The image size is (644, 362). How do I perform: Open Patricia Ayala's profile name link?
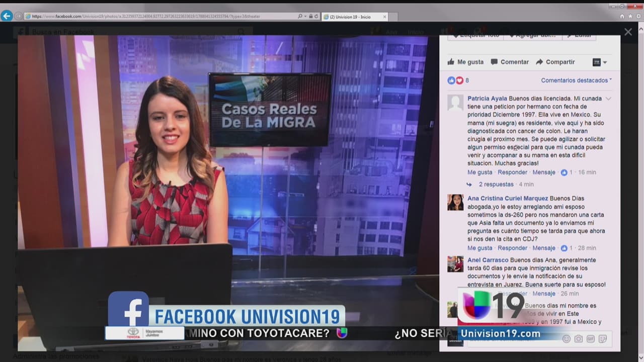[x=487, y=99]
